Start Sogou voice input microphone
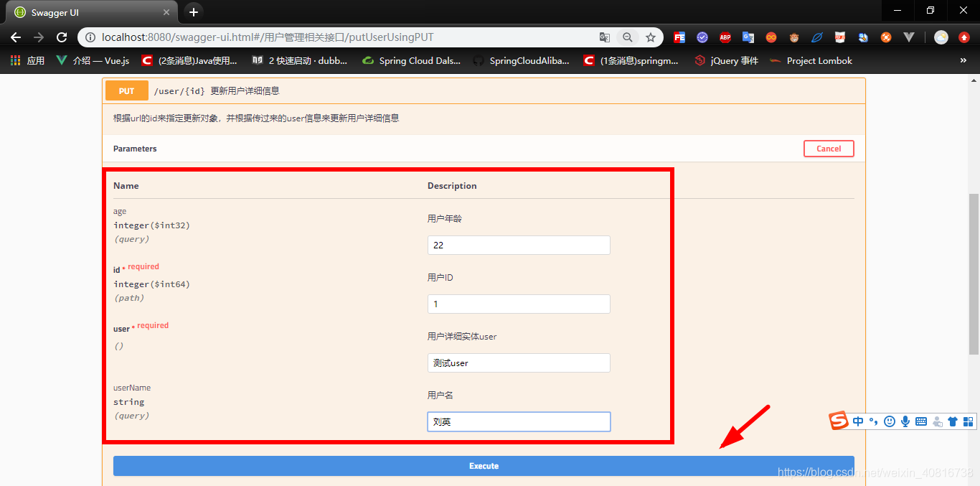The height and width of the screenshot is (486, 980). coord(905,421)
